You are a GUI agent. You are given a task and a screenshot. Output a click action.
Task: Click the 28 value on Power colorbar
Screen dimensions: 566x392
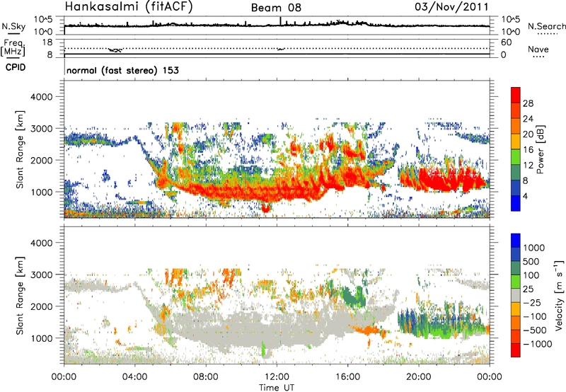click(x=528, y=103)
